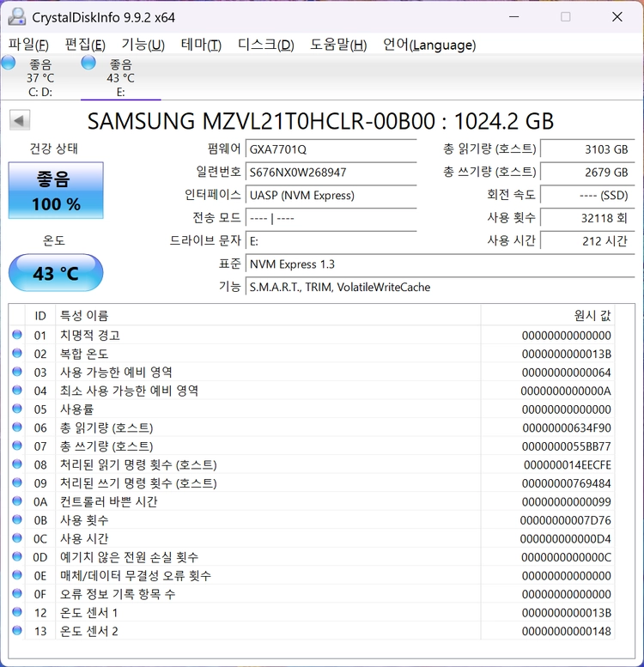The height and width of the screenshot is (667, 644).
Task: Click status icon for 0D 예기치 않은 전원 손실 횟수
Action: 17,557
